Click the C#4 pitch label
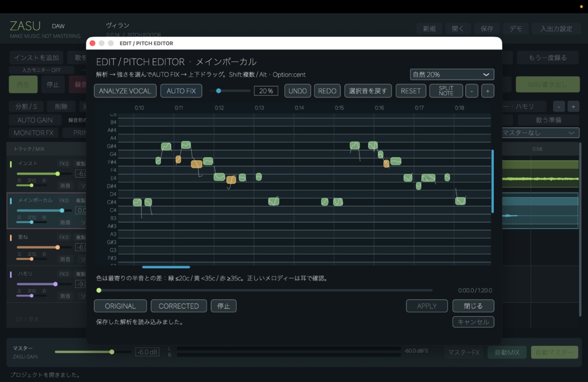Screen dimensions: 588x382 [x=112, y=202]
